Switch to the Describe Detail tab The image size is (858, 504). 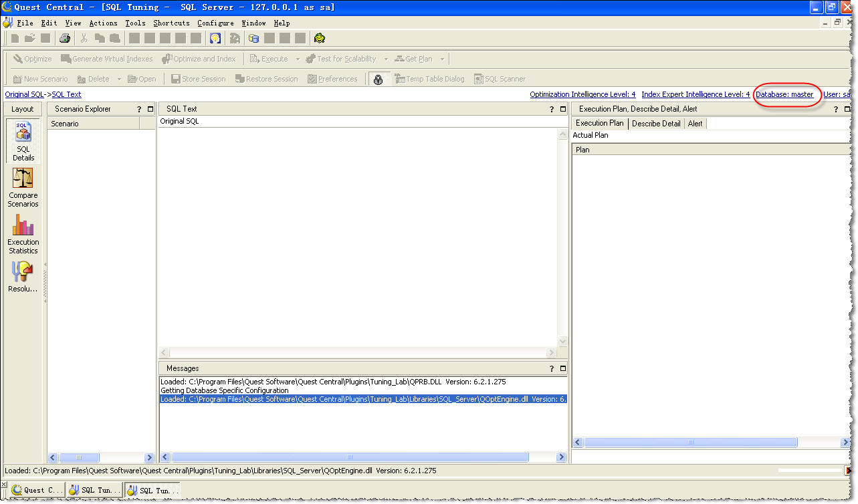coord(655,124)
